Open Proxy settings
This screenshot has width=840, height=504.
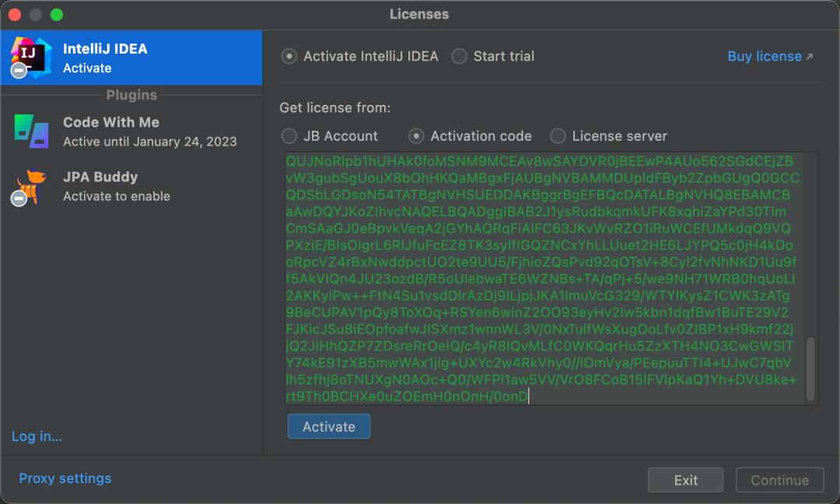65,478
